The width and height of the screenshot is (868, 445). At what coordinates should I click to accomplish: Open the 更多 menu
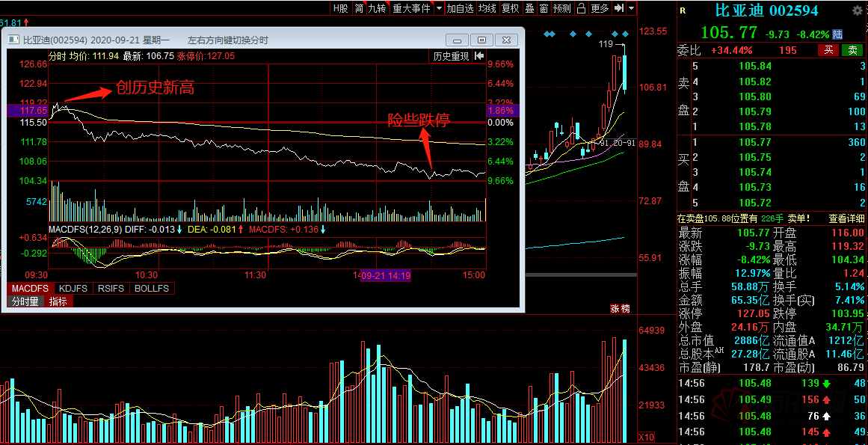coord(600,8)
